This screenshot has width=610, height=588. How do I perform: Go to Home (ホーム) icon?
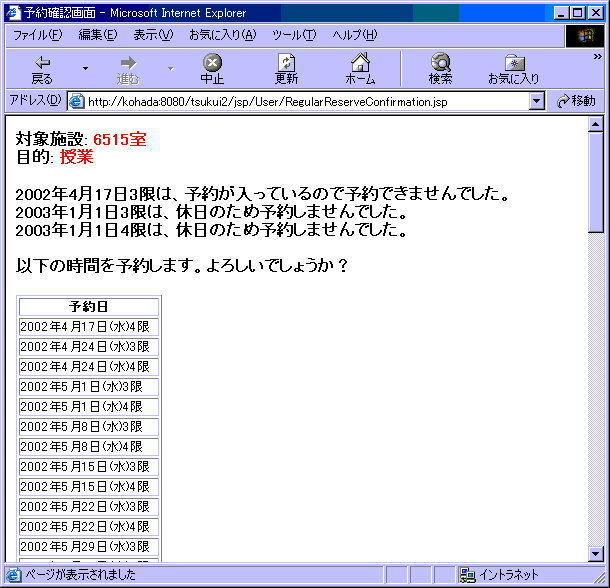click(x=360, y=69)
